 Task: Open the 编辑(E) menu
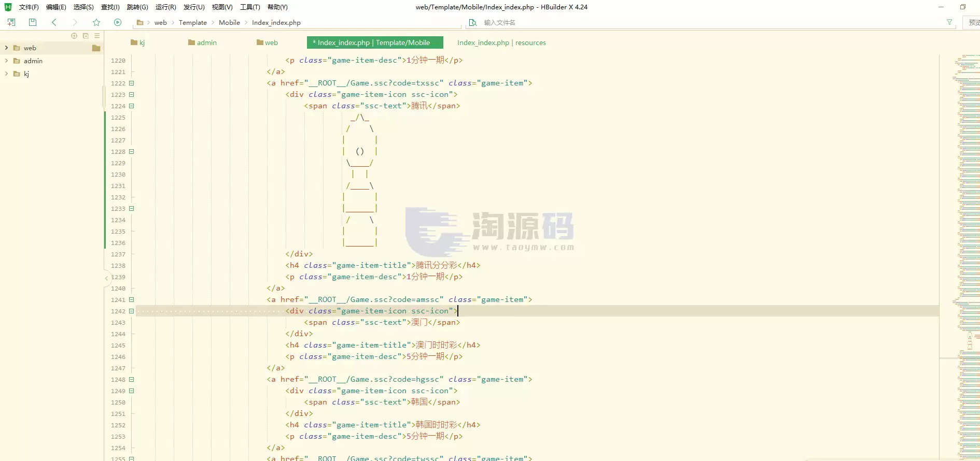point(56,7)
